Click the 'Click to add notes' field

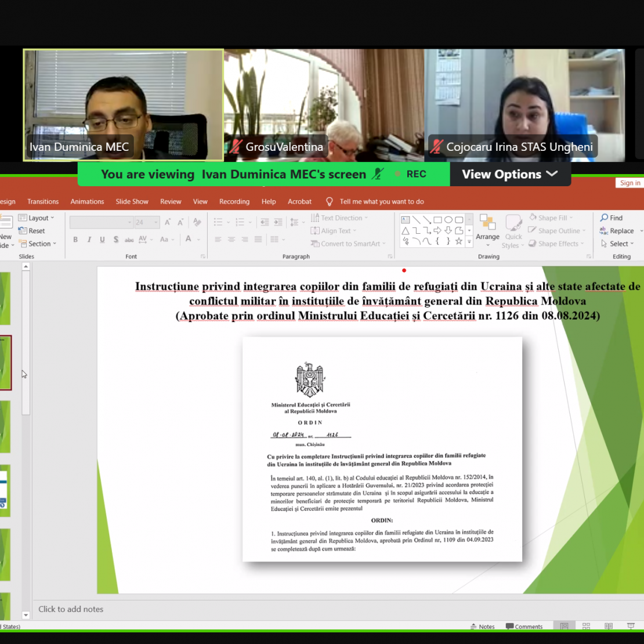71,609
